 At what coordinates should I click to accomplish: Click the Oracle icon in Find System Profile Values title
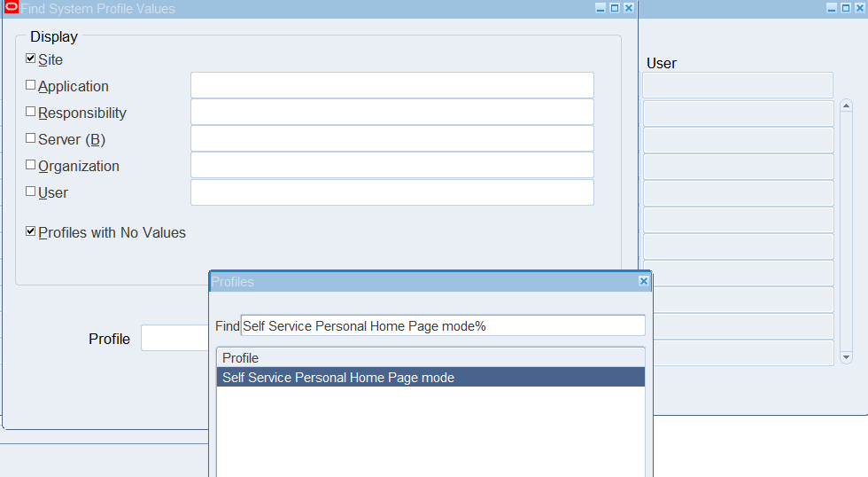[11, 7]
